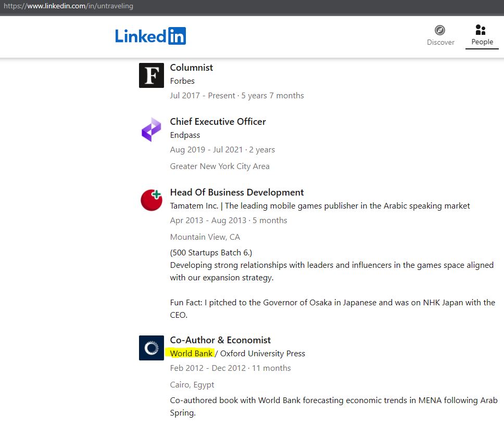Click the Tamatem tomato logo
Image resolution: width=504 pixels, height=427 pixels.
tap(152, 200)
